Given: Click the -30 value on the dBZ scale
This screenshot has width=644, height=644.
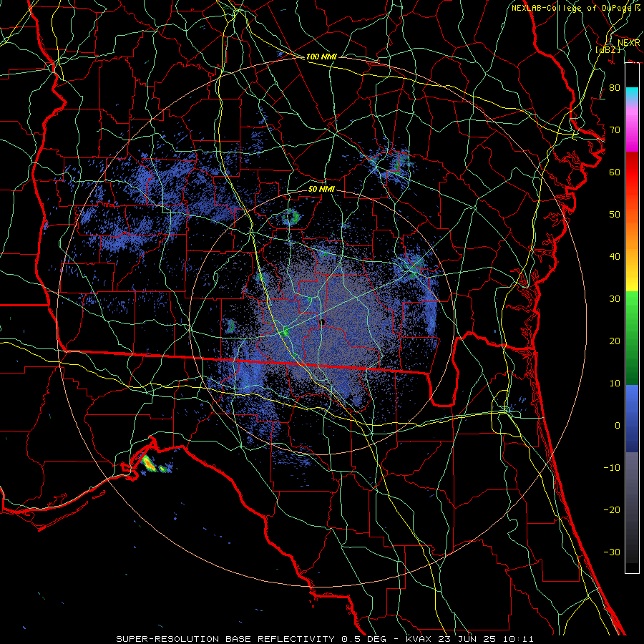Looking at the screenshot, I should 612,552.
